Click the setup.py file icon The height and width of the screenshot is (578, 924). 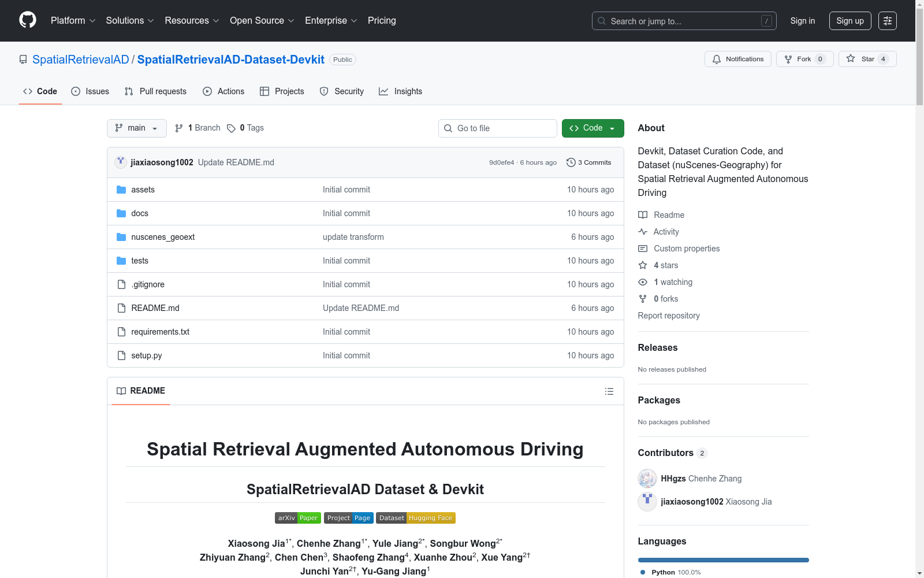[121, 355]
